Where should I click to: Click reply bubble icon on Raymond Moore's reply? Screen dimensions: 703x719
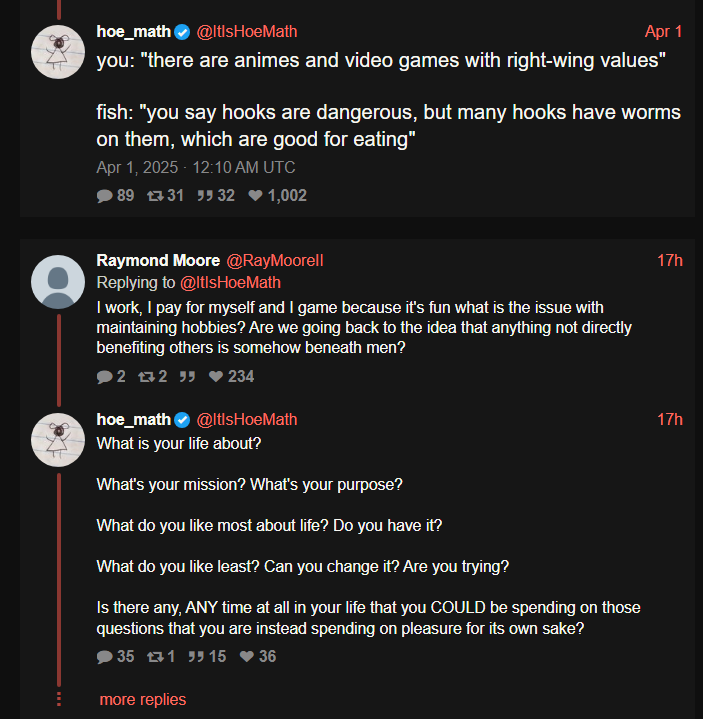pos(104,377)
